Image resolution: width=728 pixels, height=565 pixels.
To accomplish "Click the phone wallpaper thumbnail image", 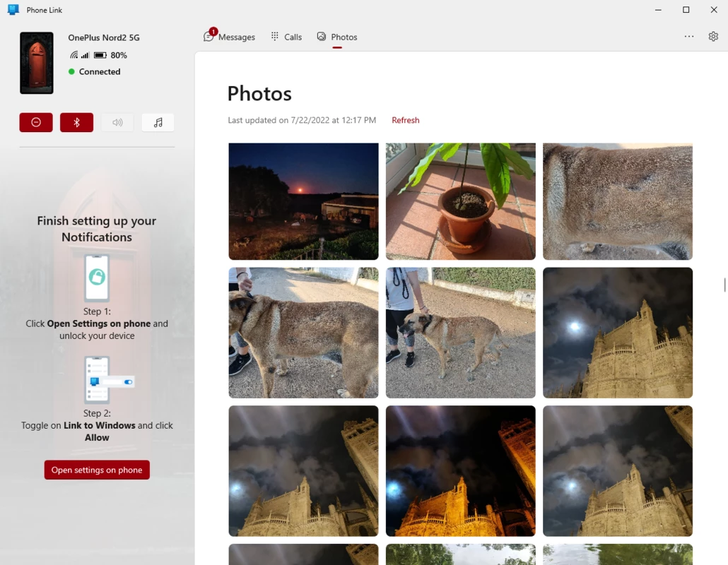I will (37, 63).
